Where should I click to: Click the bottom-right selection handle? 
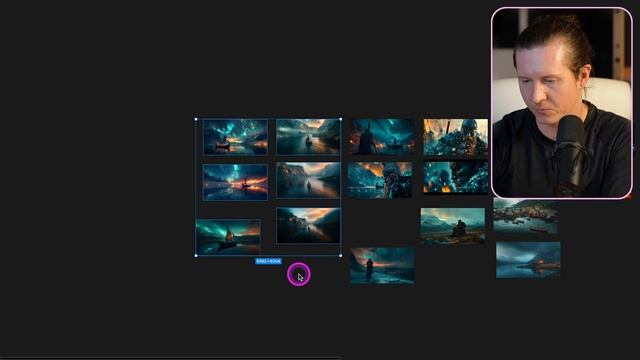coord(341,256)
